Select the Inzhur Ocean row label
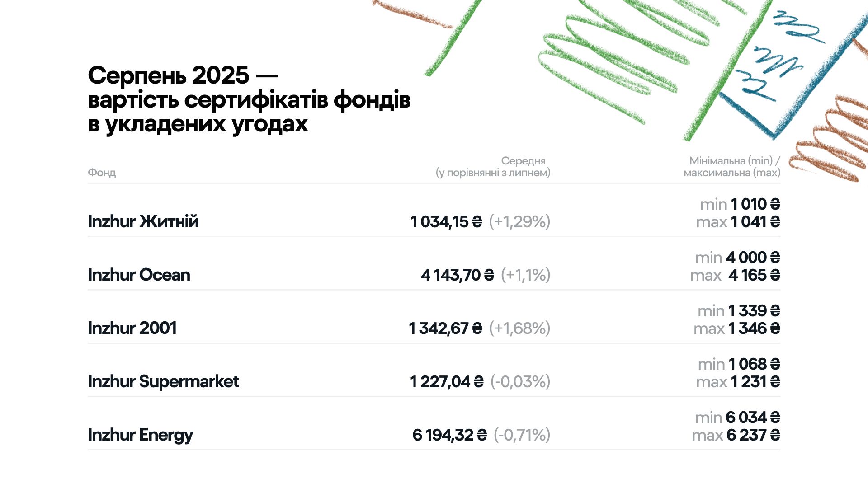This screenshot has height=488, width=868. (139, 275)
